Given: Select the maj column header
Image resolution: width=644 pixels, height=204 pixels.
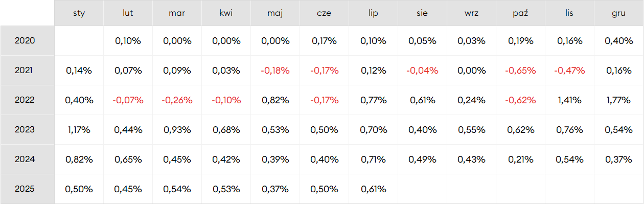Looking at the screenshot, I should point(275,13).
